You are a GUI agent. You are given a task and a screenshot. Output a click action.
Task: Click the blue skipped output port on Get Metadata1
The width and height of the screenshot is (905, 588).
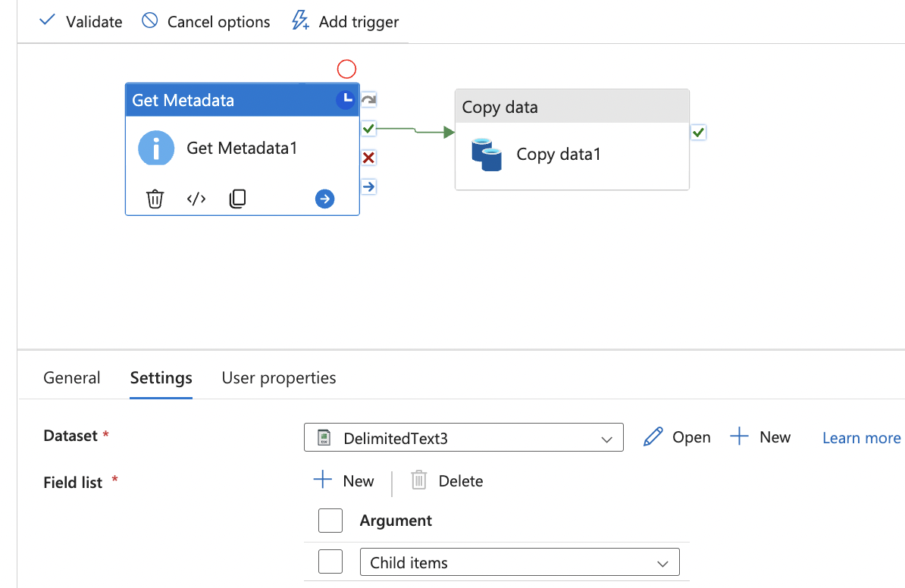(368, 186)
